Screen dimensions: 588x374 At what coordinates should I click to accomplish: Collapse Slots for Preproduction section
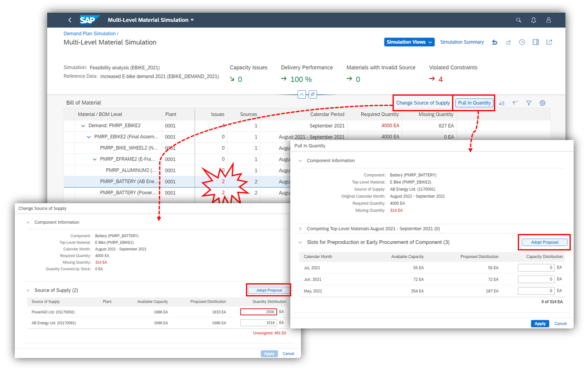point(300,242)
